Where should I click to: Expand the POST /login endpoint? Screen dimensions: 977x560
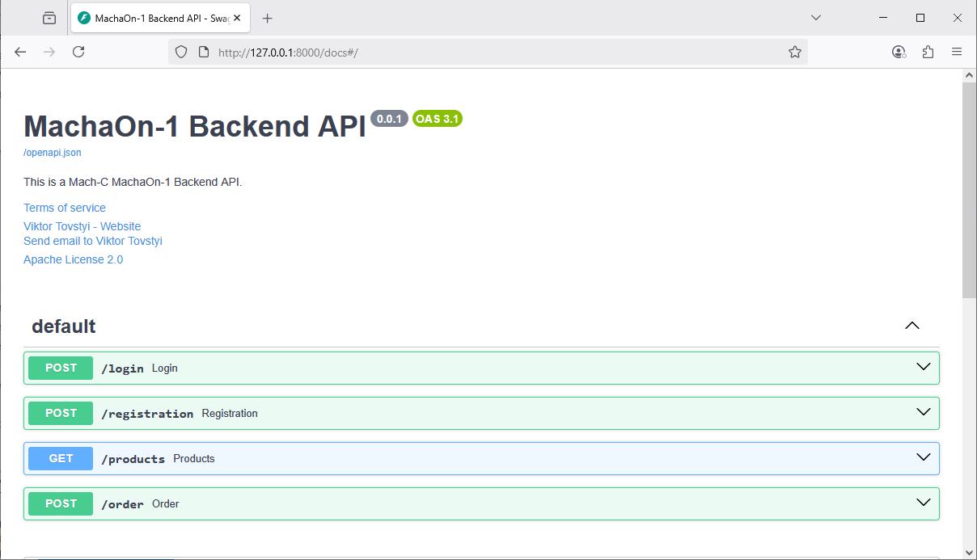point(923,368)
